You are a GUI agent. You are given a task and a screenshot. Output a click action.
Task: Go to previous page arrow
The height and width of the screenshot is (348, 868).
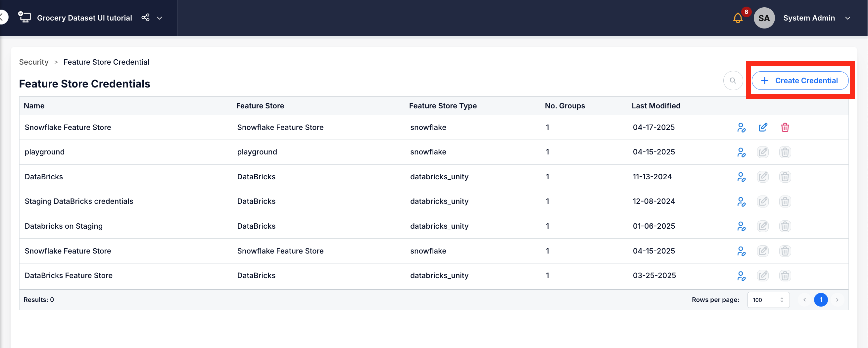(804, 300)
